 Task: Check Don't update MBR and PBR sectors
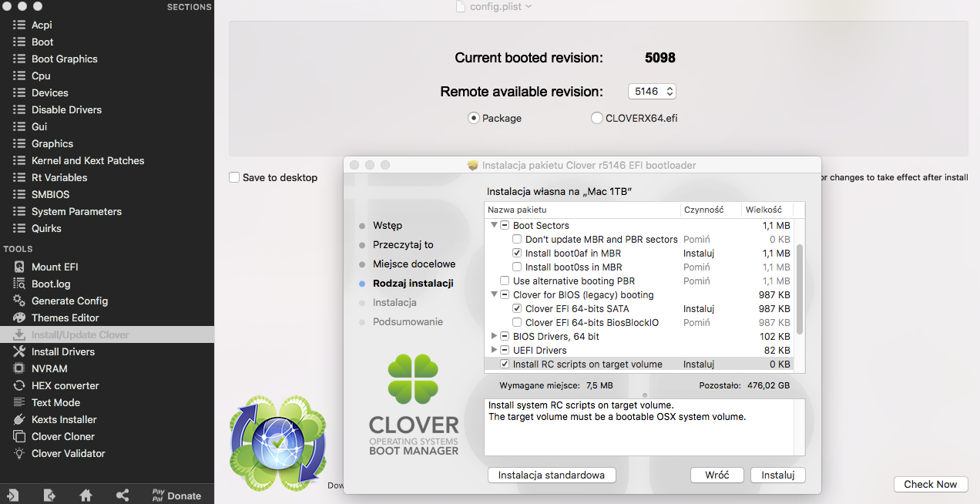coord(517,240)
